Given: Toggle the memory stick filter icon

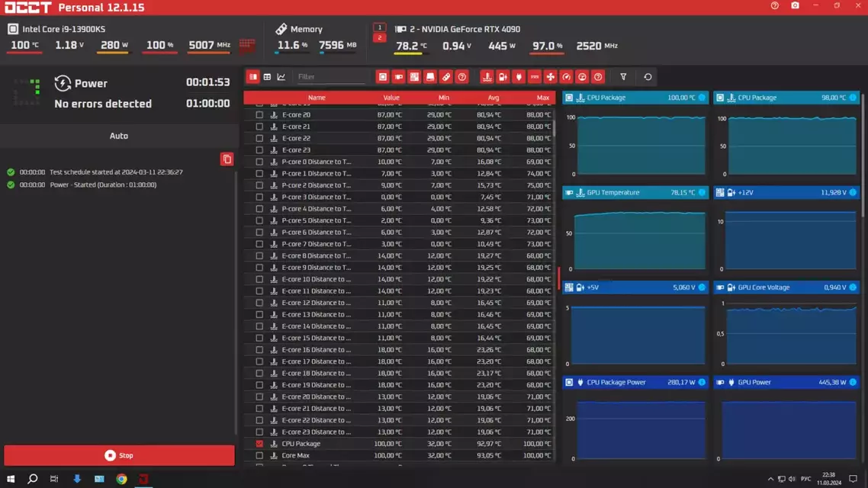Looking at the screenshot, I should coord(446,77).
